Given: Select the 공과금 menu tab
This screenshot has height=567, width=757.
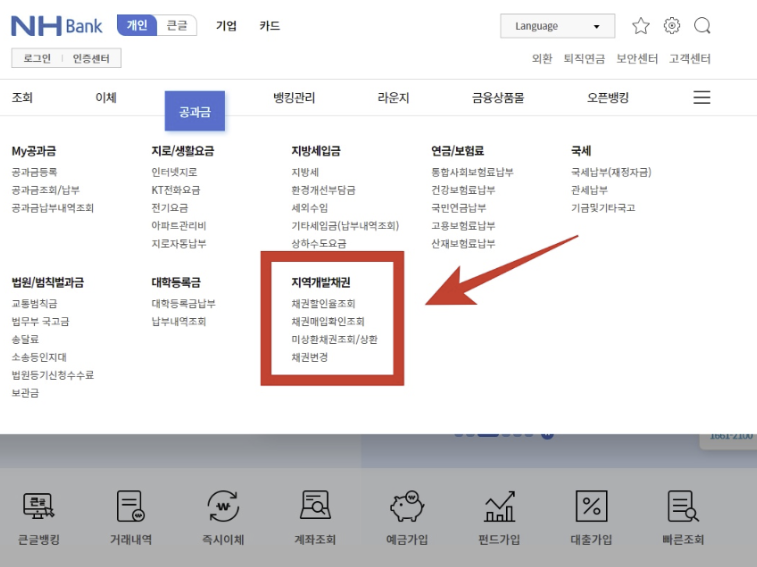Looking at the screenshot, I should (195, 111).
